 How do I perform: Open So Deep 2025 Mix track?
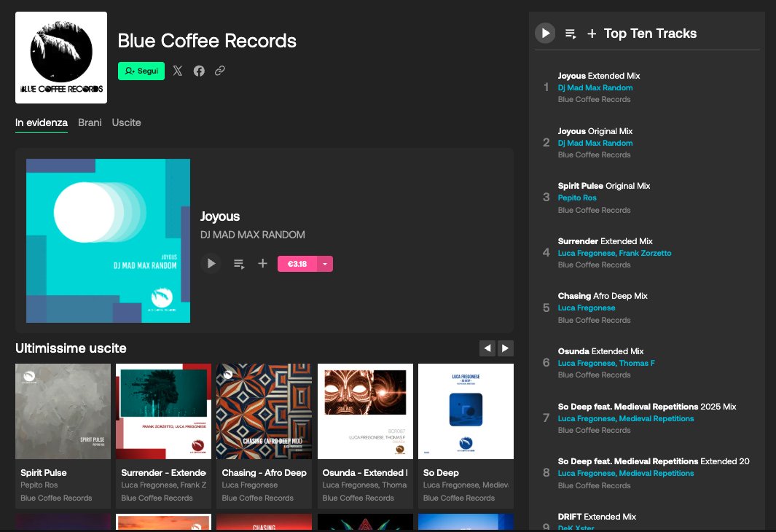click(x=647, y=407)
